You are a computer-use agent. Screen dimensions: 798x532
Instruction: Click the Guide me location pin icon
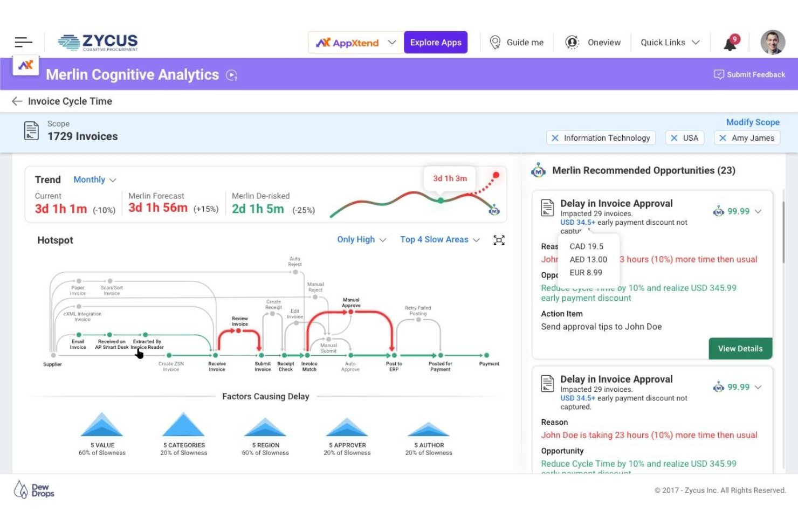point(495,43)
